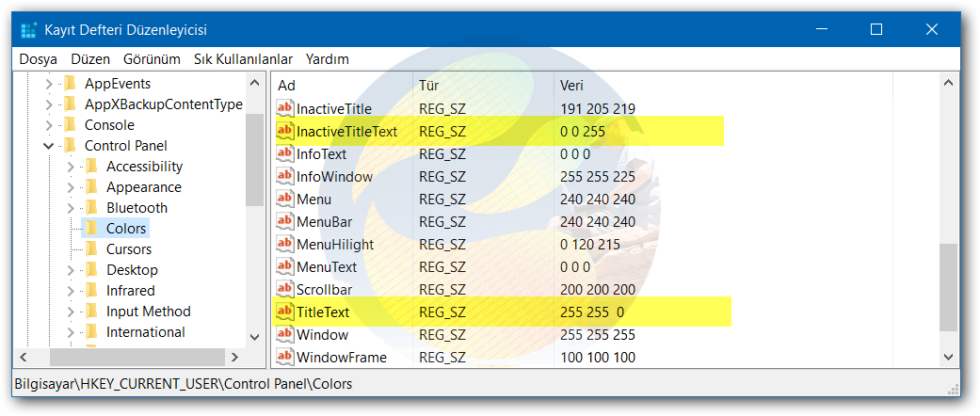Click the data cell '100 100 100'
The width and height of the screenshot is (980, 416).
click(598, 358)
